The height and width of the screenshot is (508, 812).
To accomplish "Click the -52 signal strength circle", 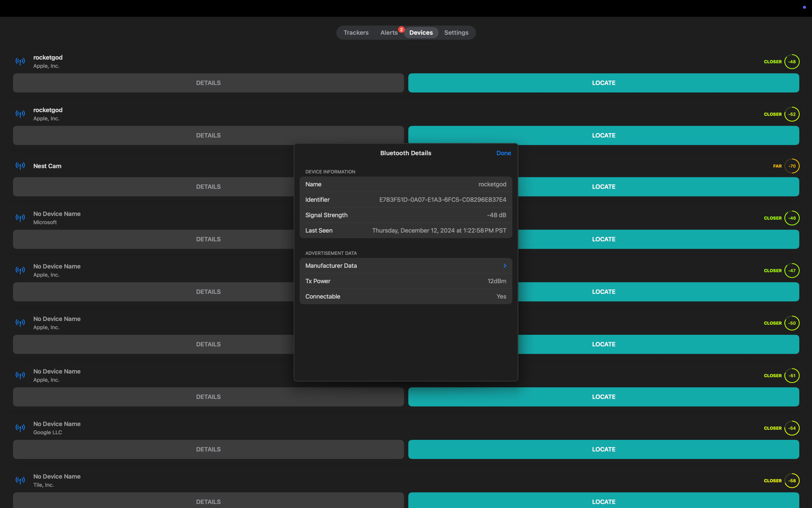I will [792, 114].
